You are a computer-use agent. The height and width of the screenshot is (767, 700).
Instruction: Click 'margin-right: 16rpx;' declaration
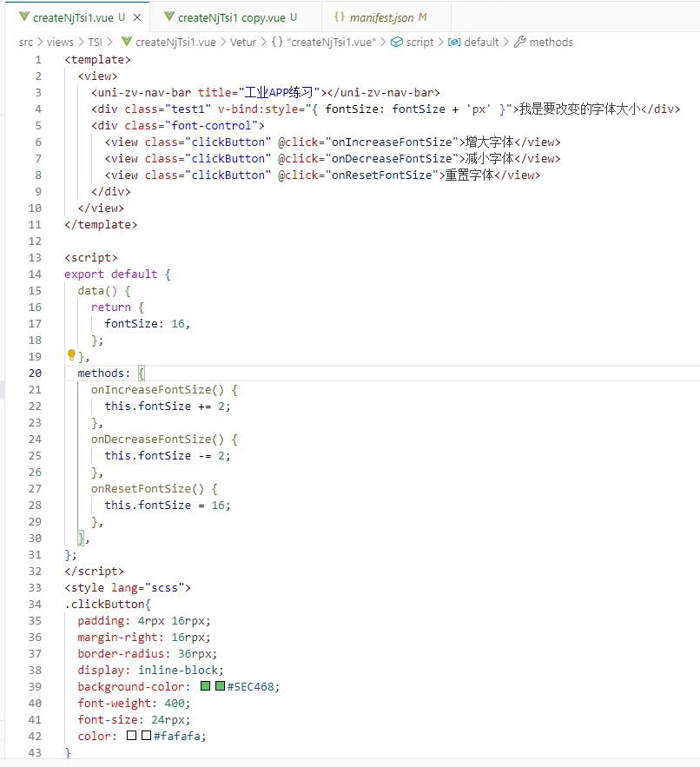[x=144, y=638]
